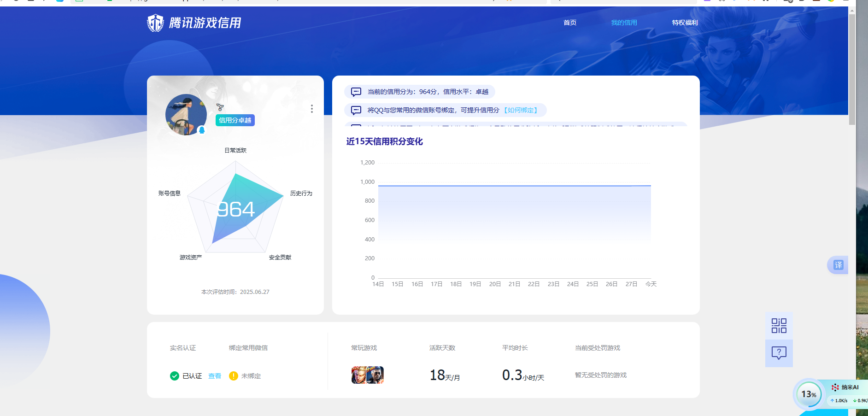
Task: Click the 纳米AI widget icon
Action: tap(835, 387)
